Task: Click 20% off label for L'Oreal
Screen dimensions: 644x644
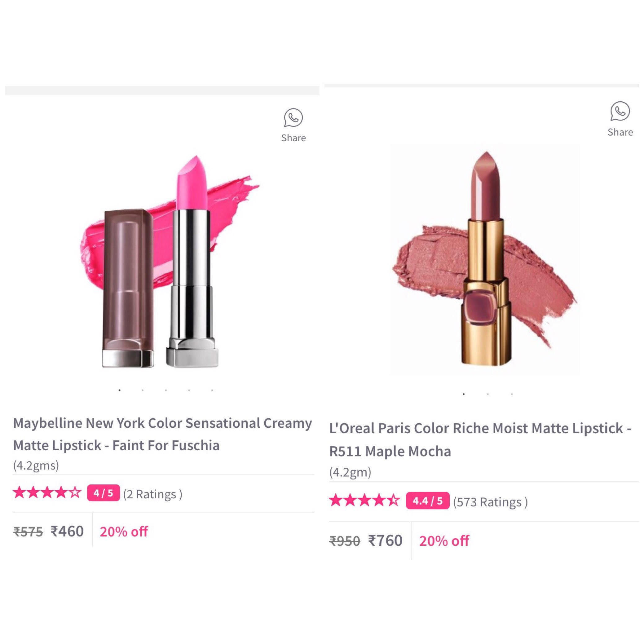Action: pos(444,541)
